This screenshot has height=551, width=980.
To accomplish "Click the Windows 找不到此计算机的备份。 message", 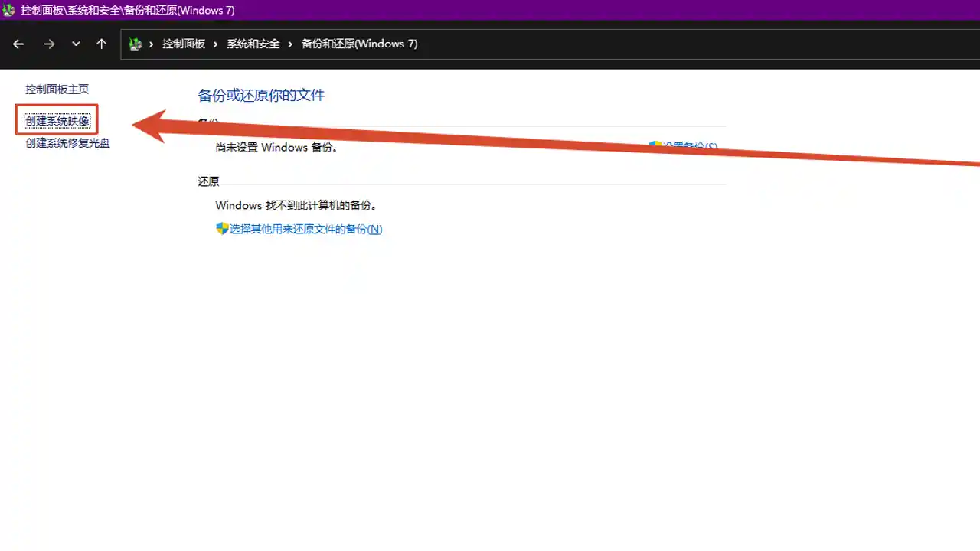I will [x=296, y=206].
